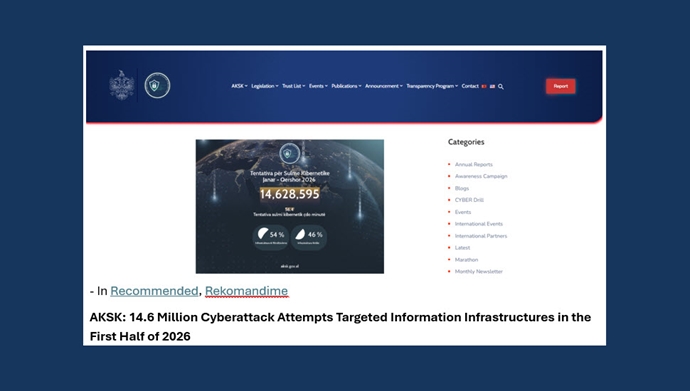Switch language with the Albanian flag icon
690x391 pixels.
click(484, 86)
